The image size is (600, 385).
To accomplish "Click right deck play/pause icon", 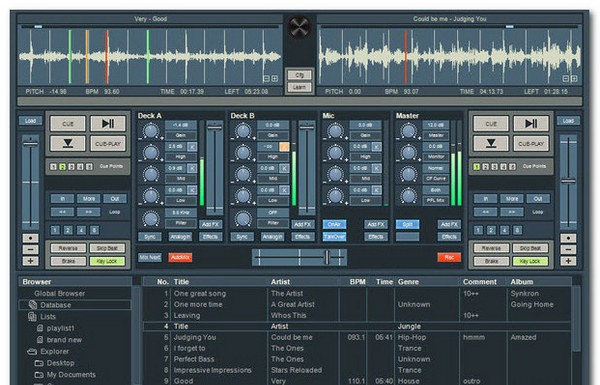I will click(x=531, y=124).
